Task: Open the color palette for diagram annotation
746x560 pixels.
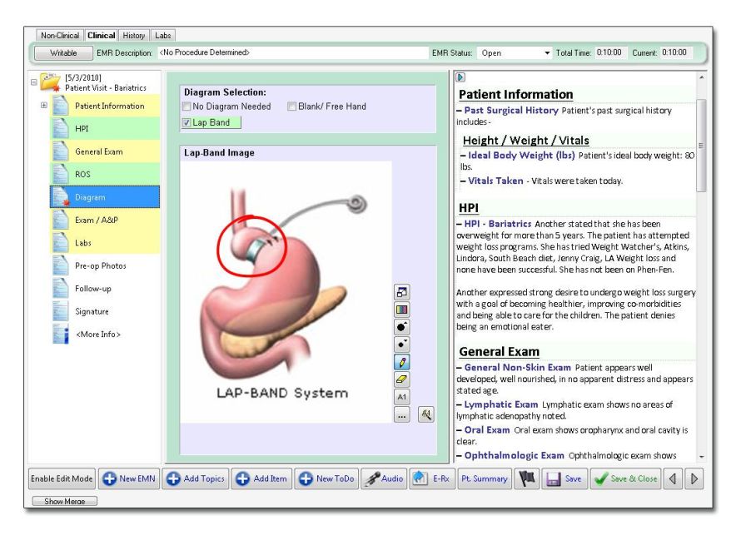Action: 401,309
